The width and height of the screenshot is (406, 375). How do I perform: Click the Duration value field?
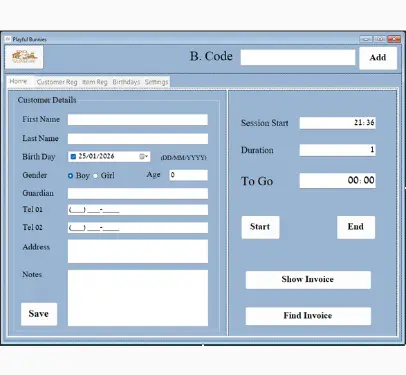(x=337, y=150)
